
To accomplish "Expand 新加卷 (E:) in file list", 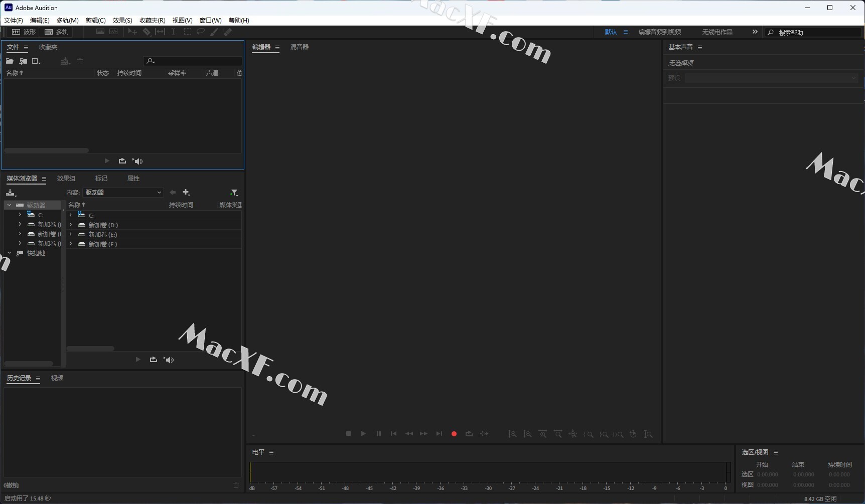I will point(71,234).
